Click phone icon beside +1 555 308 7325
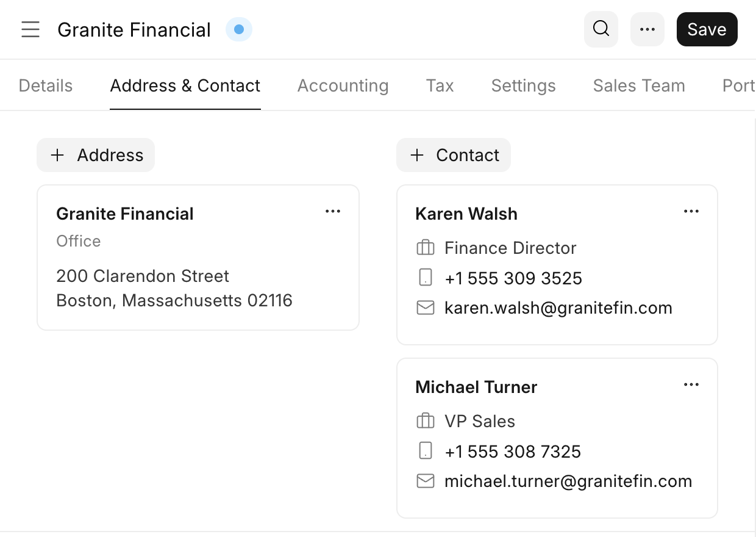The image size is (756, 537). [426, 451]
